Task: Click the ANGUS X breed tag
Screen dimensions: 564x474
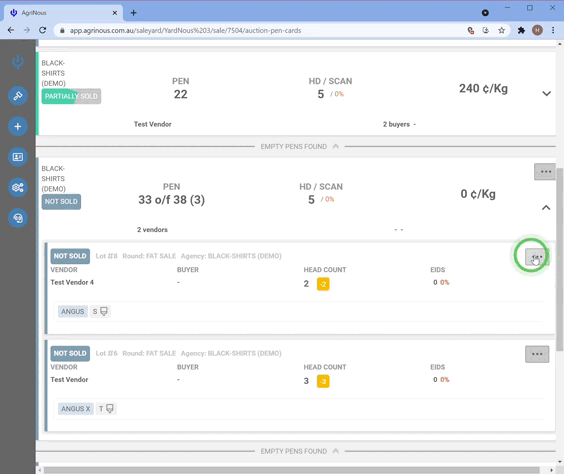Action: tap(76, 409)
